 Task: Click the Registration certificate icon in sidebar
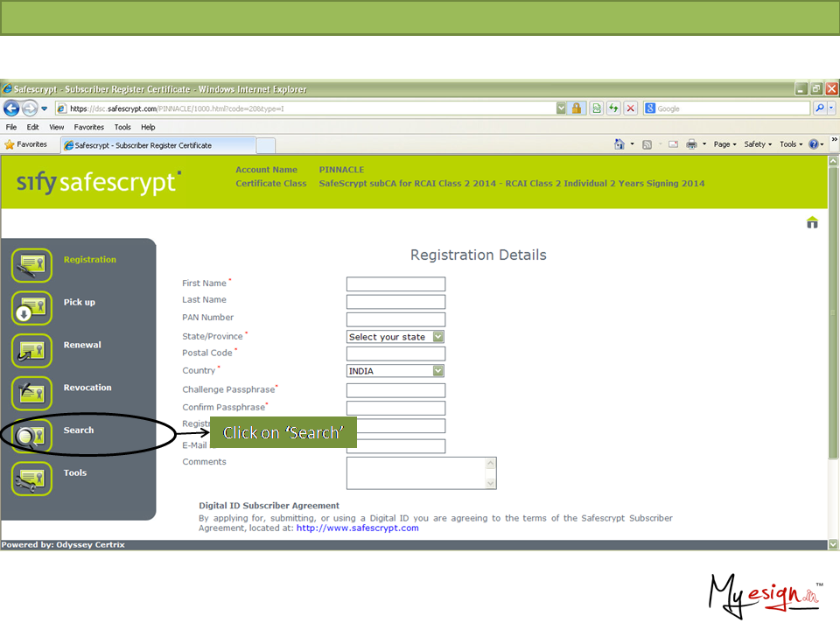tap(32, 265)
